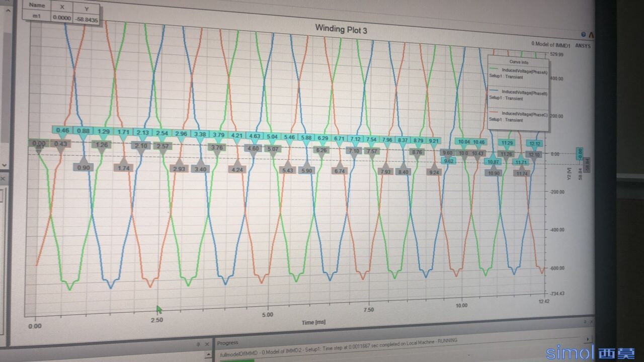Image resolution: width=644 pixels, height=362 pixels.
Task: Select the gray 7.57 time marker
Action: tap(372, 151)
